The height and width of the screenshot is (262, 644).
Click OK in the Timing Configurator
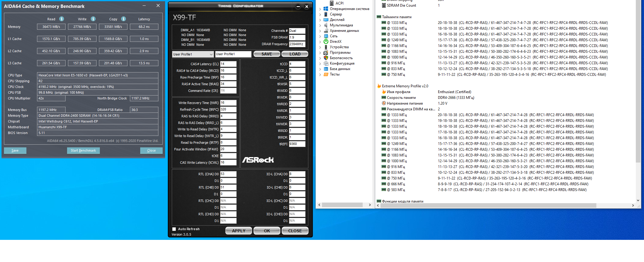[x=267, y=231]
